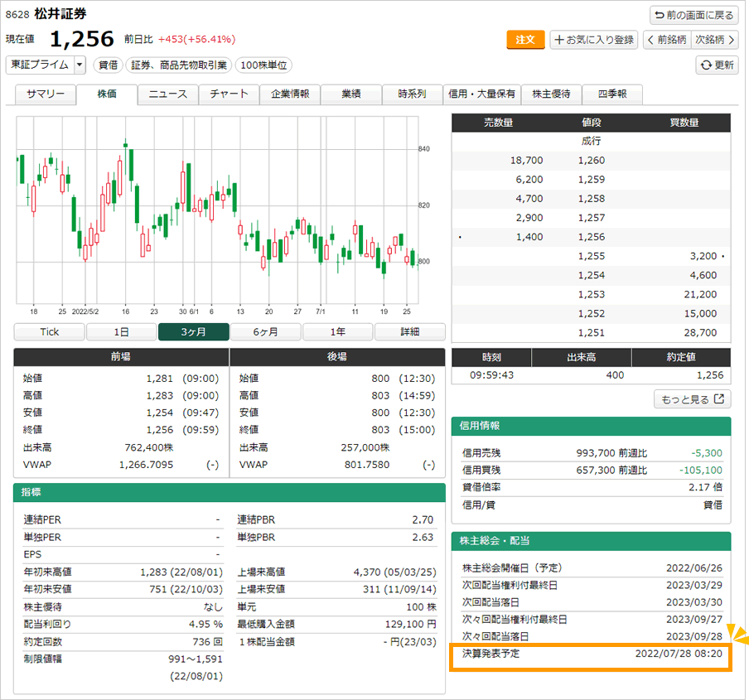Click the external link icon beside もっと見る

pyautogui.click(x=719, y=398)
